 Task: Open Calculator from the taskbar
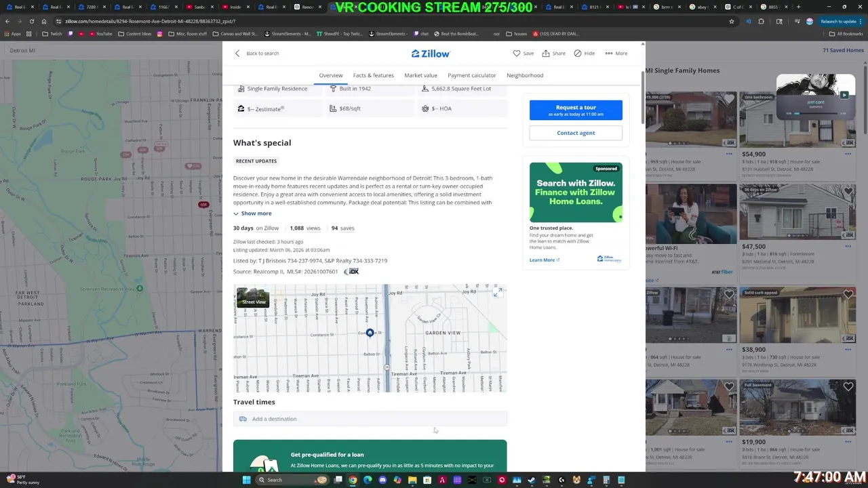pos(606,480)
